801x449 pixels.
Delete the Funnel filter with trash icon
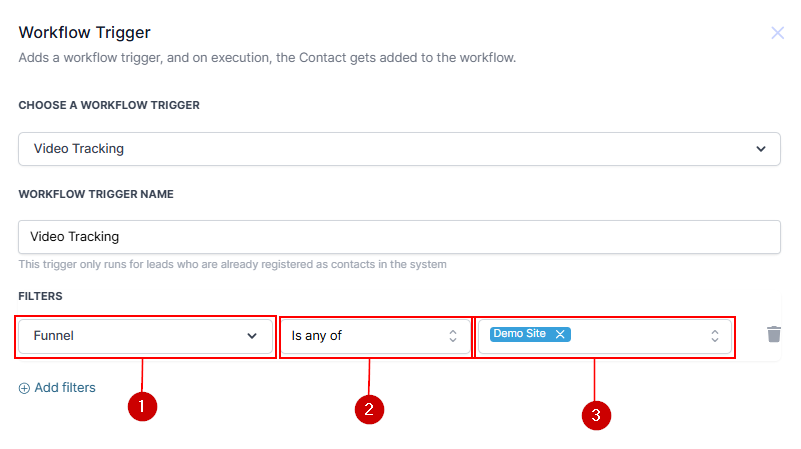[x=773, y=335]
